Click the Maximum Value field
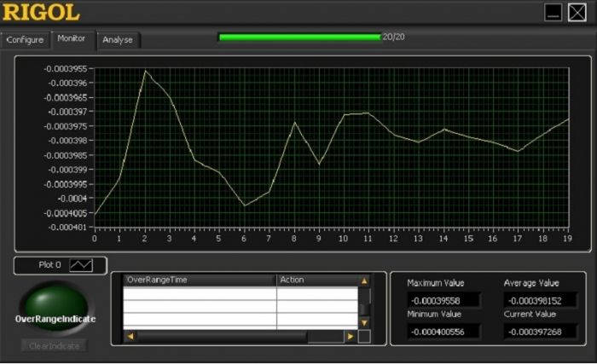The height and width of the screenshot is (364, 597). 443,301
